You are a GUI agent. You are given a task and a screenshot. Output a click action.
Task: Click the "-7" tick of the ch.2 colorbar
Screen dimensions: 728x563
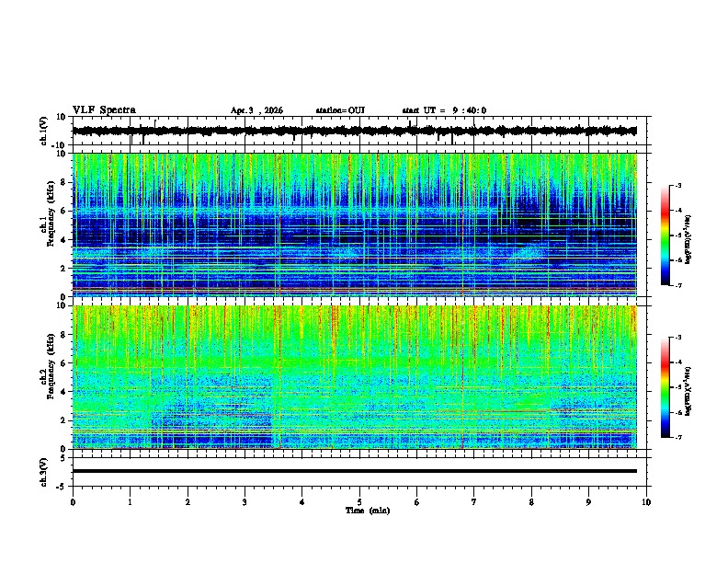point(677,438)
